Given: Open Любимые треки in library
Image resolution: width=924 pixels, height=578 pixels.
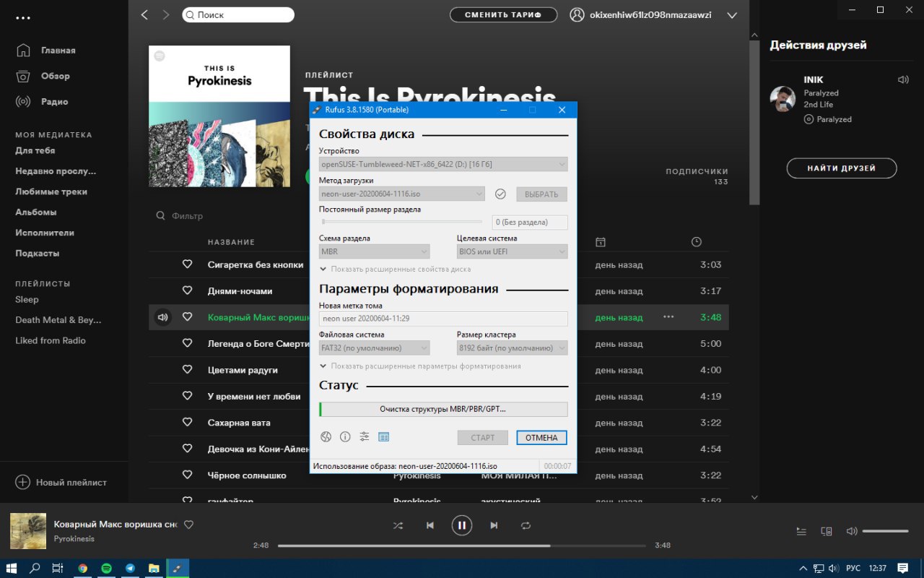Looking at the screenshot, I should [51, 191].
